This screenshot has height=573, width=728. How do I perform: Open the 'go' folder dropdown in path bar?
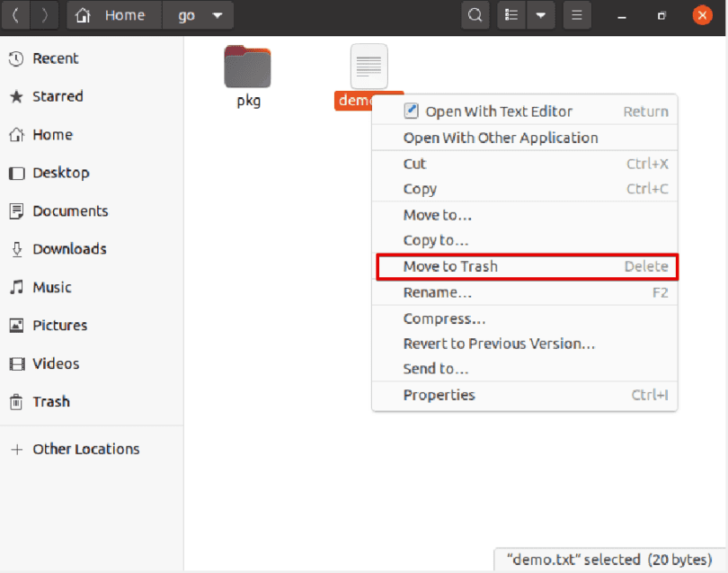pos(198,15)
